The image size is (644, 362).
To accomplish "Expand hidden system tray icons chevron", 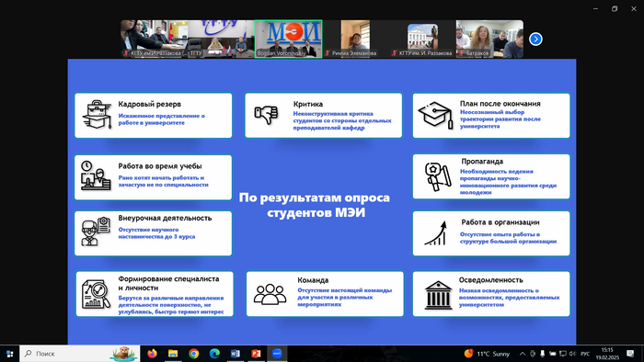I will [x=523, y=354].
